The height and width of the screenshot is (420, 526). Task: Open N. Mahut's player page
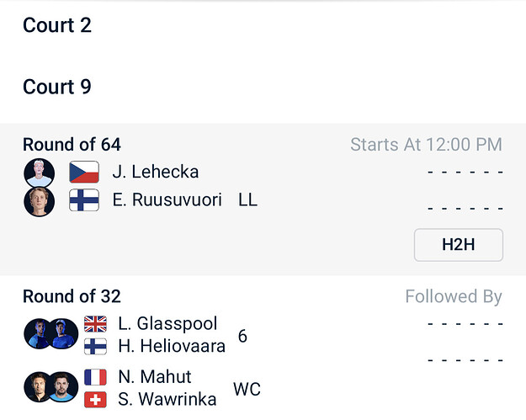(155, 377)
